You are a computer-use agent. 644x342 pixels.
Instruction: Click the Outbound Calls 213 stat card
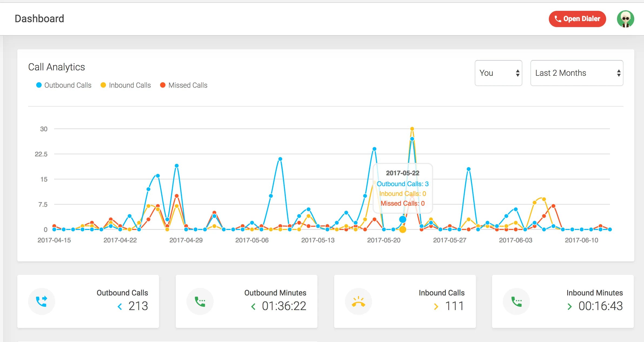click(x=88, y=301)
